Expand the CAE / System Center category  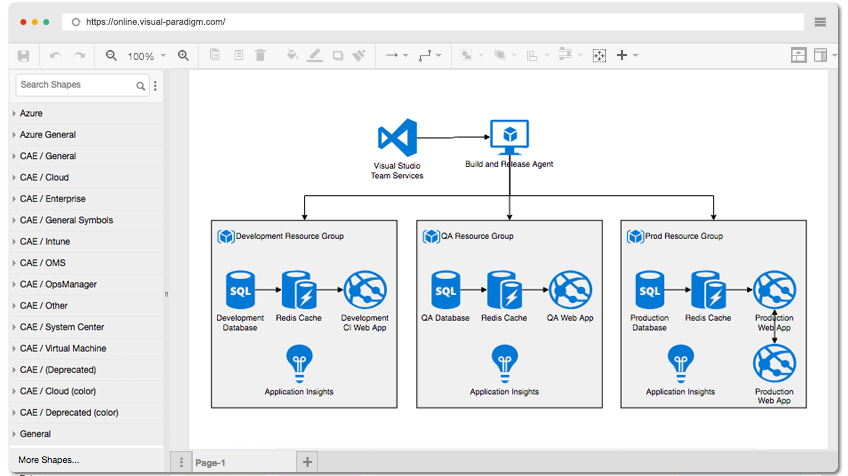(x=87, y=327)
